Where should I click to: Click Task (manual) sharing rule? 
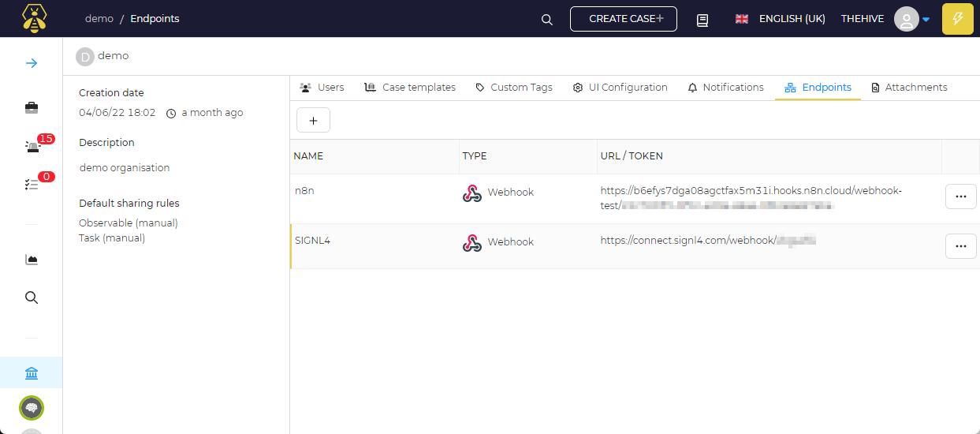tap(112, 238)
